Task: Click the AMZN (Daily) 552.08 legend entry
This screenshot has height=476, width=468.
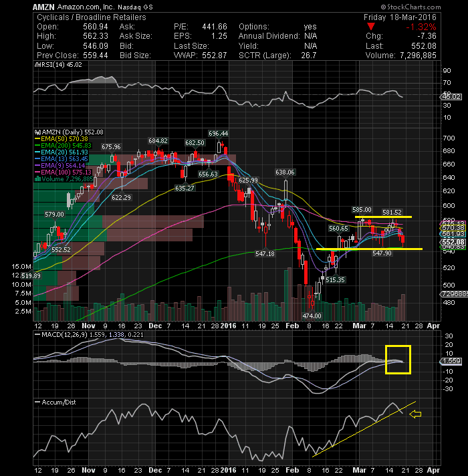Action: [72, 132]
